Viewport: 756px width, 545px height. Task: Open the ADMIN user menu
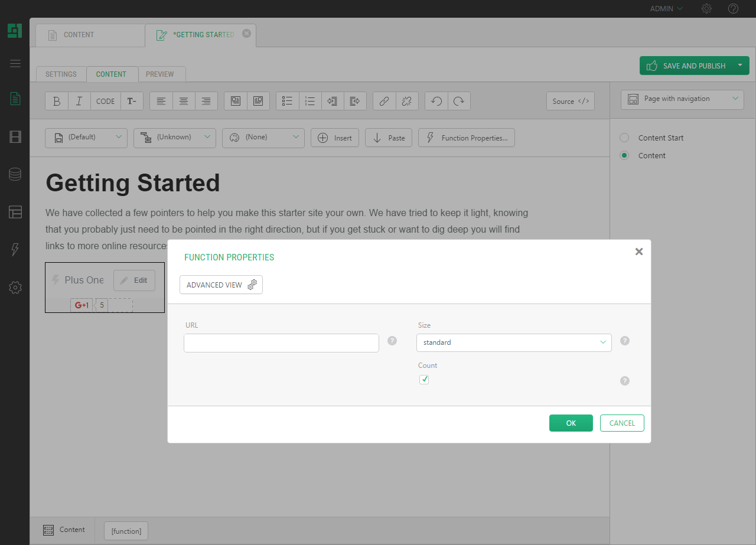666,9
